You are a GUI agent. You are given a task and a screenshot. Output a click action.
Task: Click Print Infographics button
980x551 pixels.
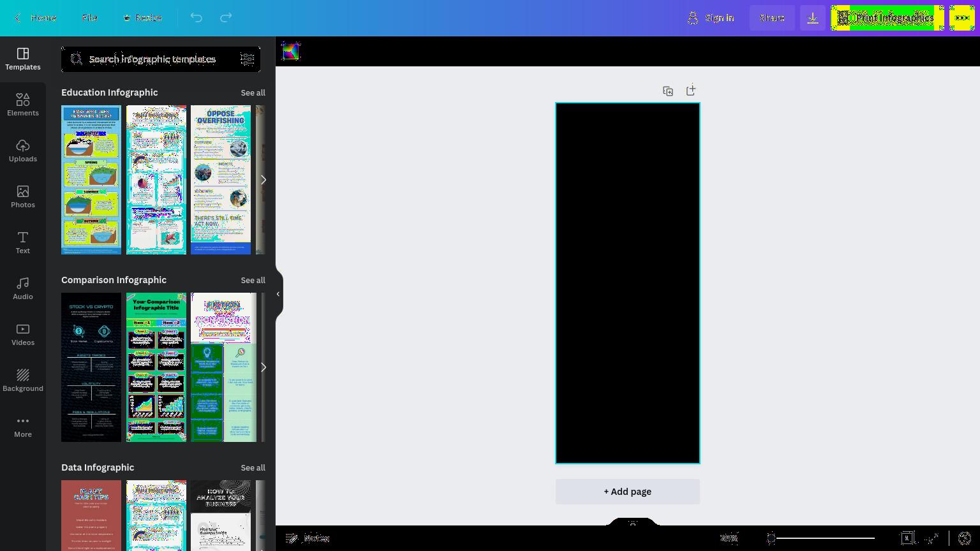coord(887,18)
